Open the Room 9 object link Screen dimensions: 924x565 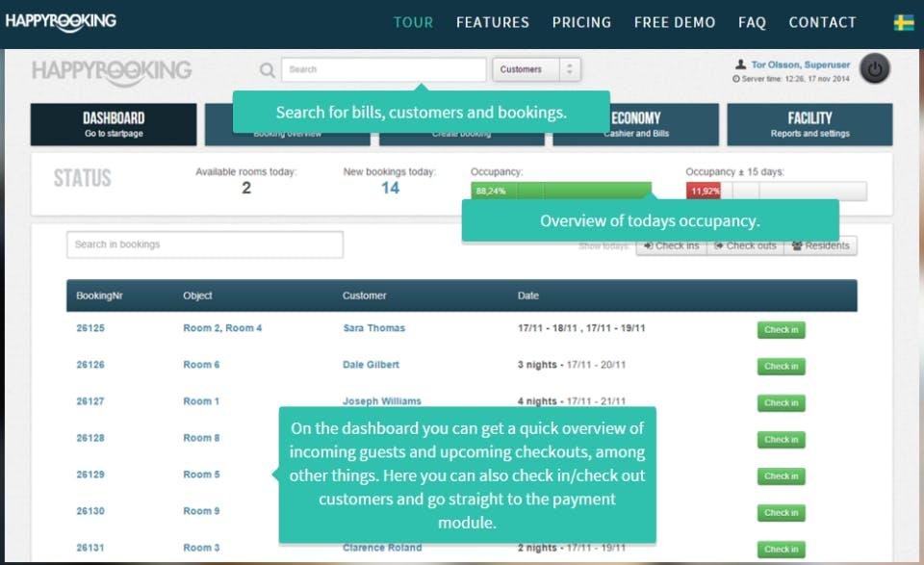[x=201, y=511]
